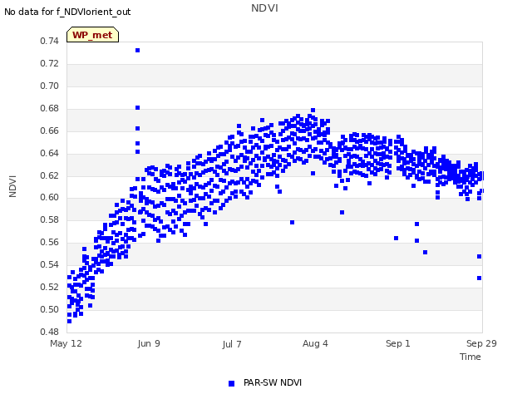Click the 0.52 y-axis tick label
Viewport: 532px width, 399px height.
pyautogui.click(x=49, y=287)
